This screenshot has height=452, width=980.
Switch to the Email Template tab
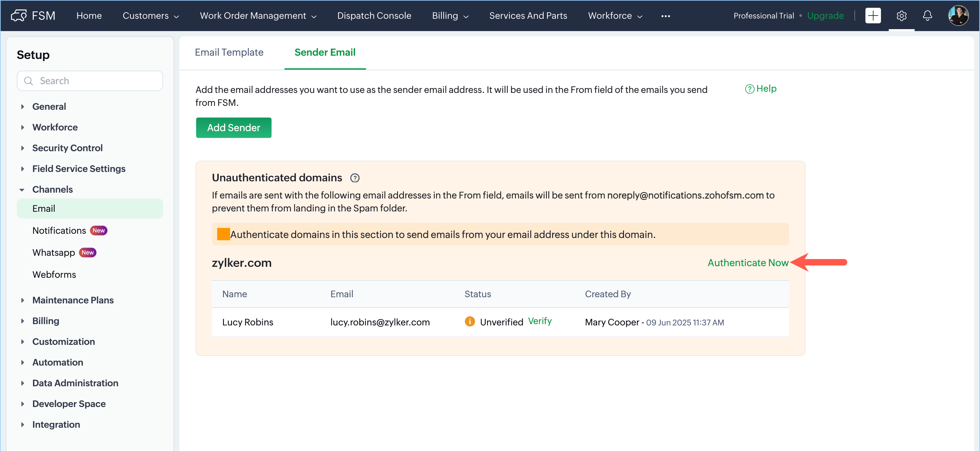(229, 52)
